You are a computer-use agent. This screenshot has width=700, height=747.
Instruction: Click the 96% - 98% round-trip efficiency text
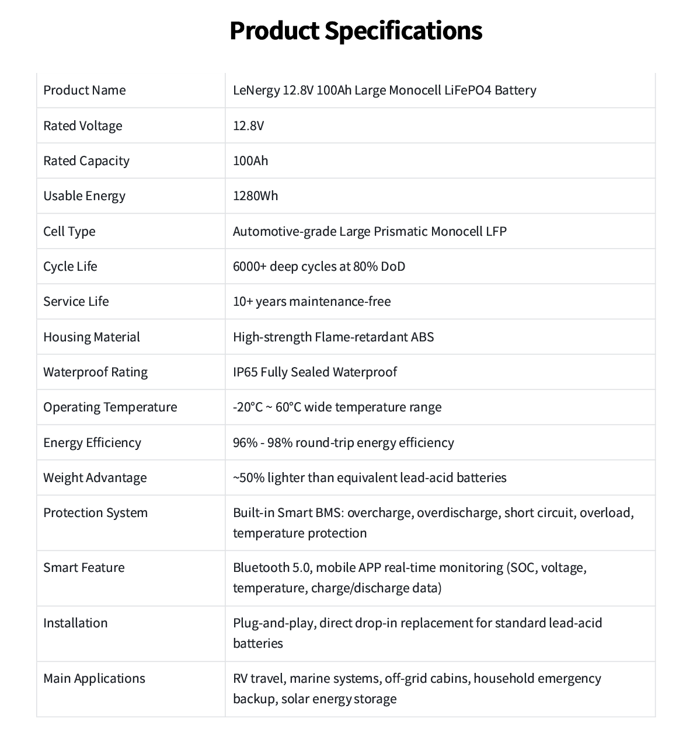tap(343, 442)
